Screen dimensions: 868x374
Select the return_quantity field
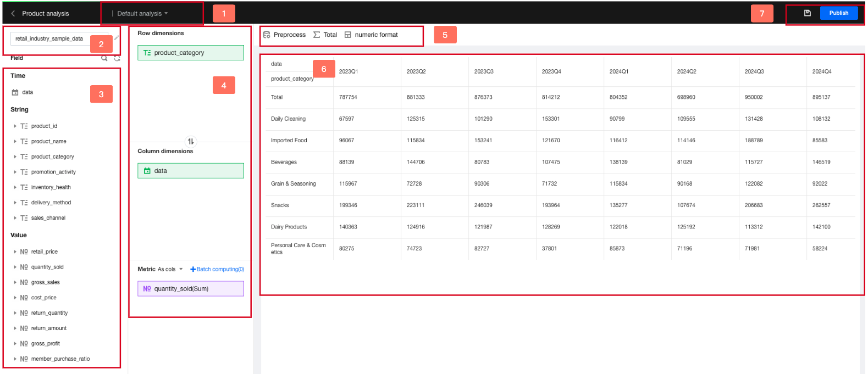click(x=49, y=313)
